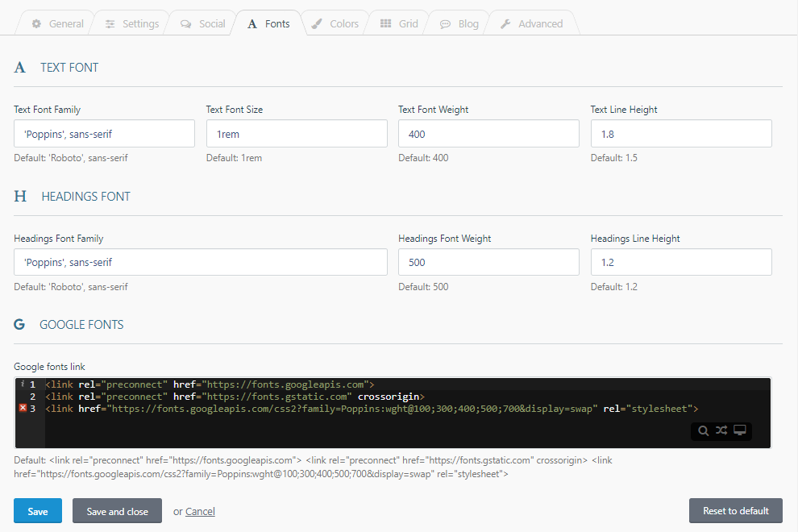
Task: Click the Text Font Family field
Action: click(x=104, y=134)
